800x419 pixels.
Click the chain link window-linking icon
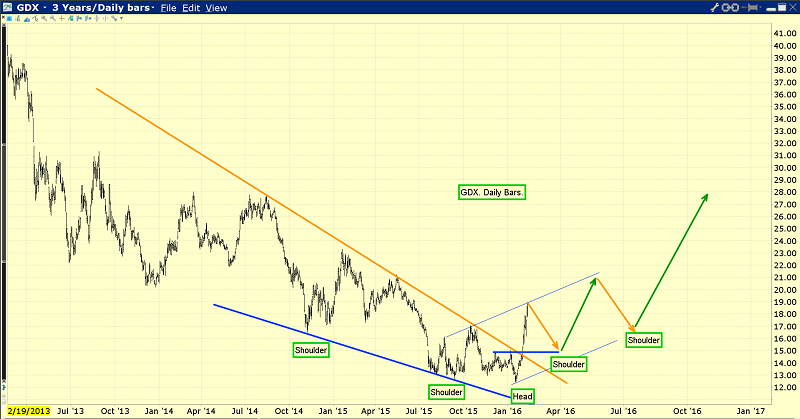(x=730, y=7)
